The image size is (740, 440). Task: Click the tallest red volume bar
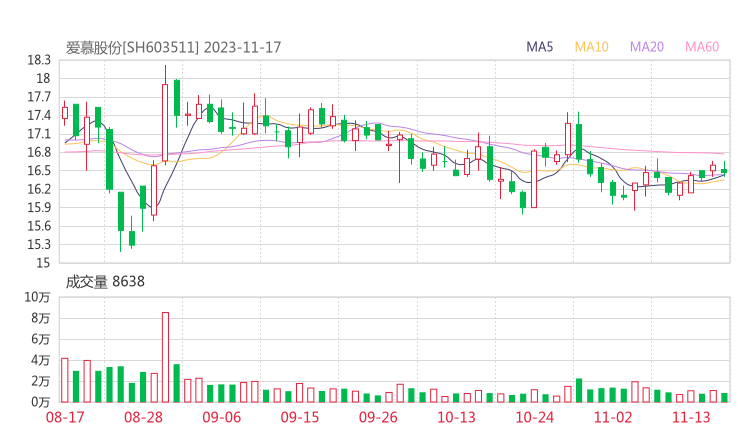point(165,357)
